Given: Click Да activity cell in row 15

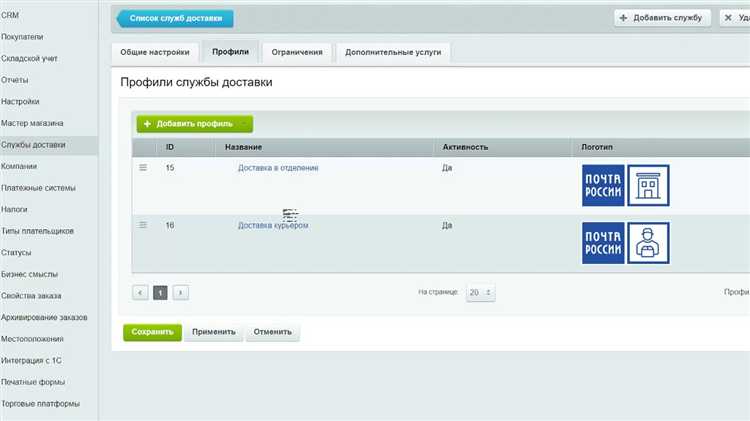Looking at the screenshot, I should click(x=447, y=168).
